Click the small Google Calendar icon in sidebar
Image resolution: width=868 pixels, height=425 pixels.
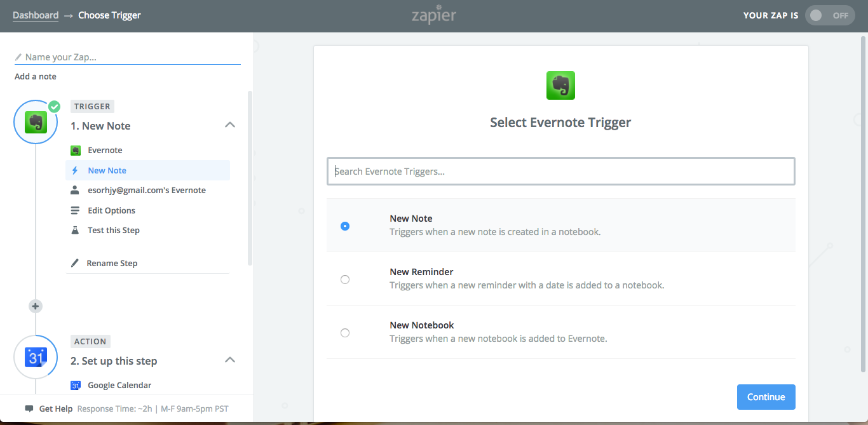pos(76,386)
